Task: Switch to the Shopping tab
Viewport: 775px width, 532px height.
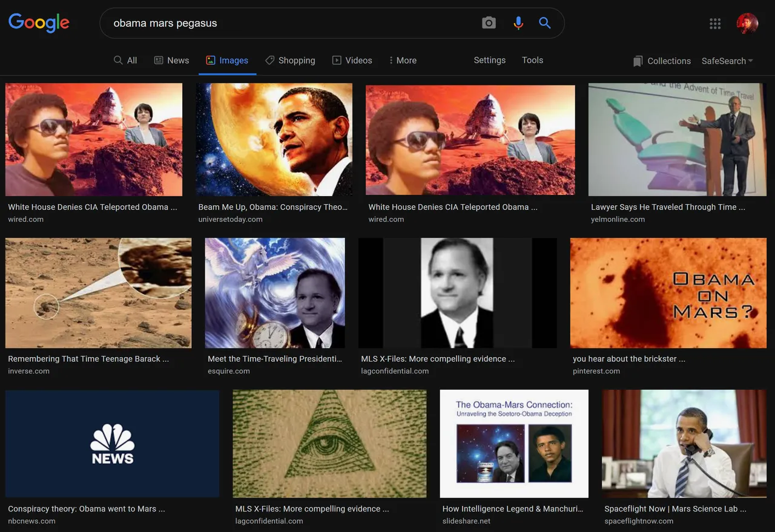Action: [290, 61]
